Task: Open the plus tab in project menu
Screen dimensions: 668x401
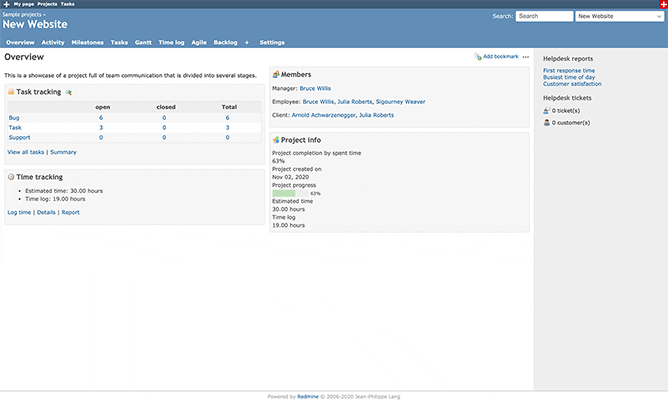Action: (x=247, y=43)
